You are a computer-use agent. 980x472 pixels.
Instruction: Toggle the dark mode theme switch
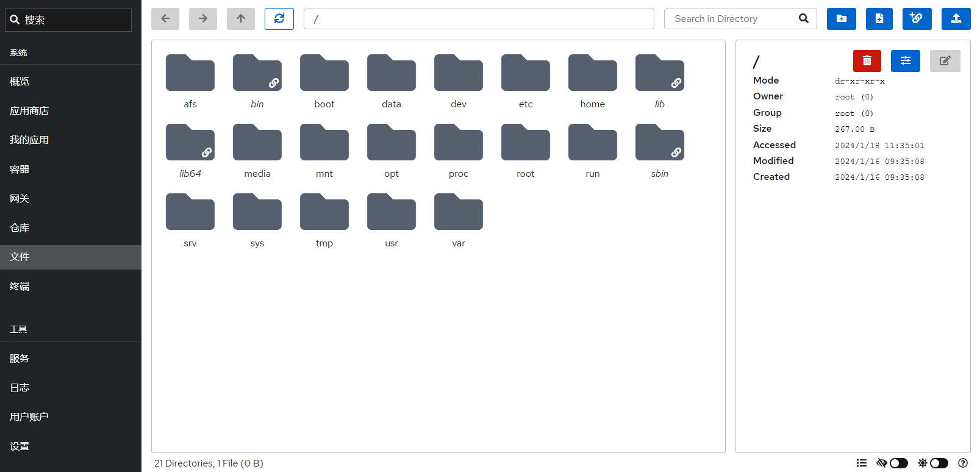[939, 463]
